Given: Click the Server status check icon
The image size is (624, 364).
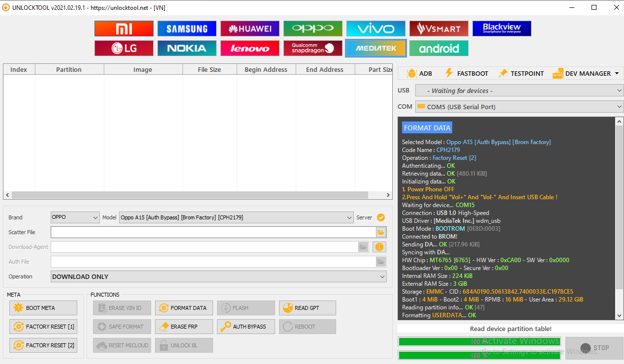Looking at the screenshot, I should click(x=381, y=217).
